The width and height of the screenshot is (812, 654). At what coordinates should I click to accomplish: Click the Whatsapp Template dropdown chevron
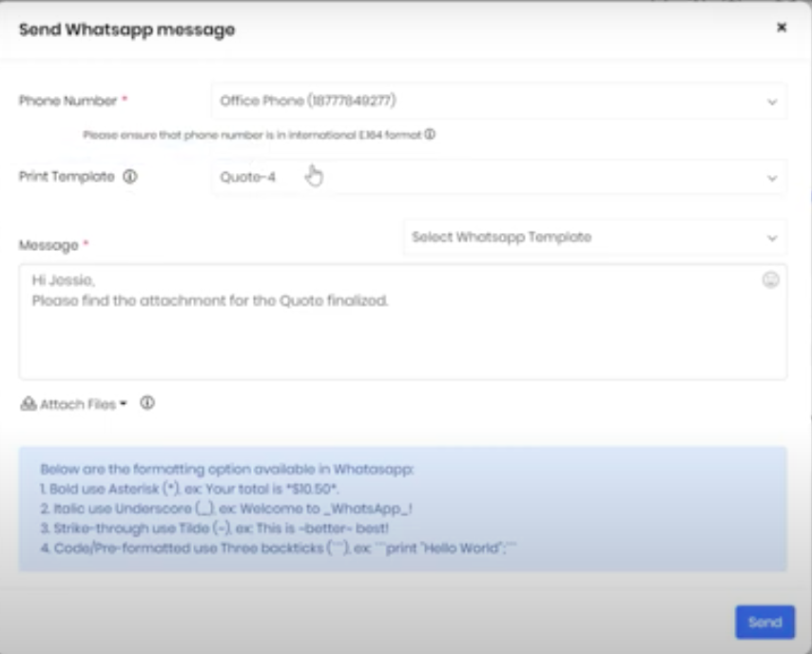[x=772, y=239]
